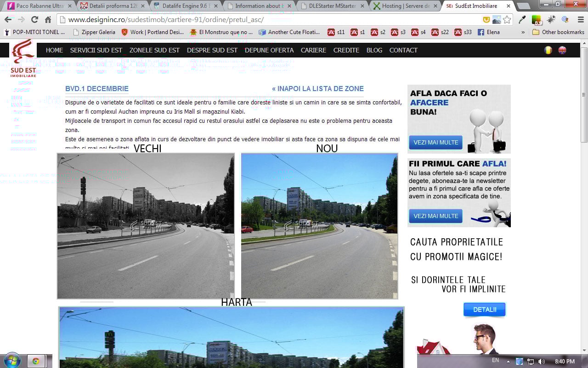
Task: Click the EN language indicator in taskbar
Action: click(495, 361)
